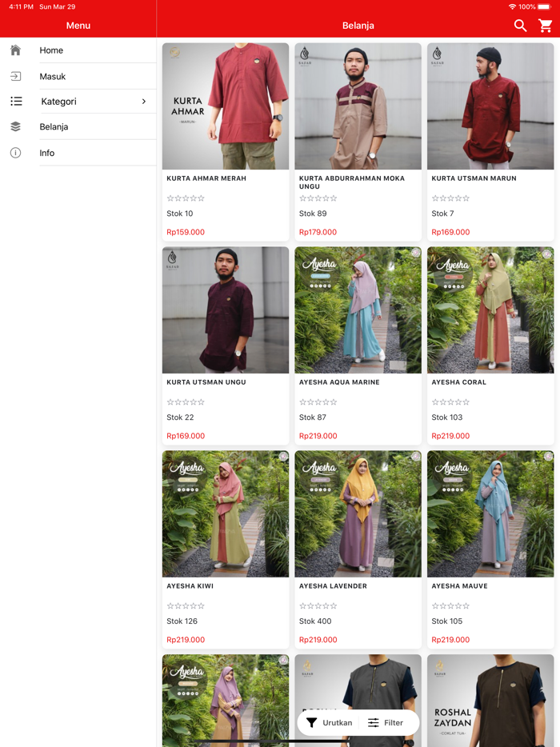Image resolution: width=560 pixels, height=747 pixels.
Task: Check battery icon in status bar
Action: [x=545, y=6]
